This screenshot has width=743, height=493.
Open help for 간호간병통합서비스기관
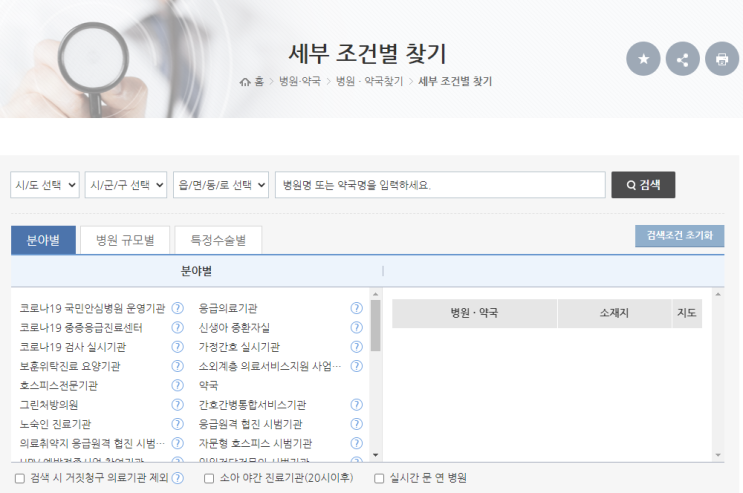(x=356, y=405)
